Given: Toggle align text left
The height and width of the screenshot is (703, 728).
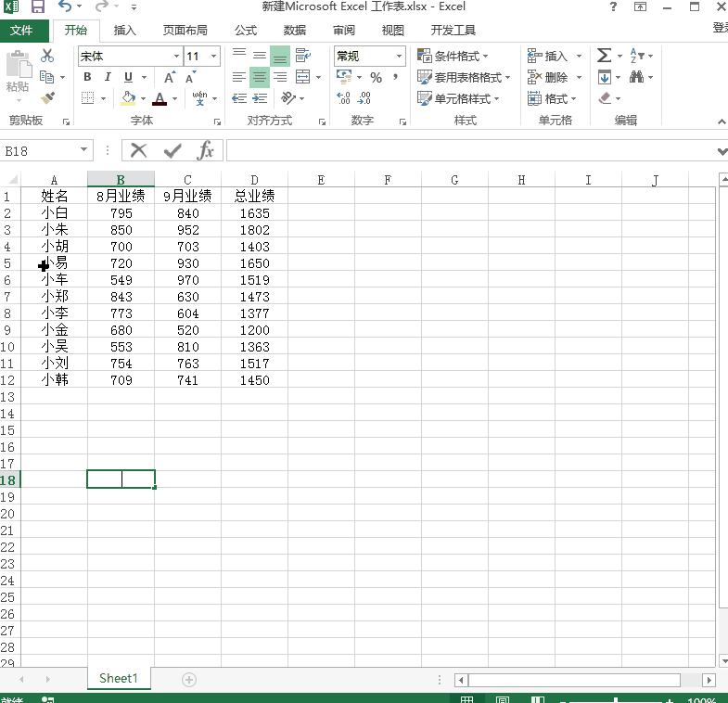Looking at the screenshot, I should tap(239, 77).
